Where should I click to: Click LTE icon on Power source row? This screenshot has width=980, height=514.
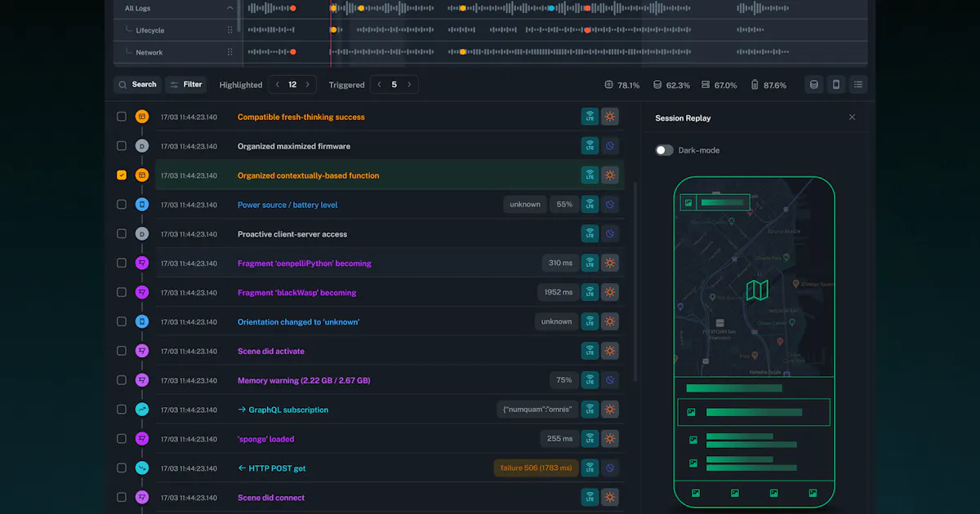click(x=590, y=205)
